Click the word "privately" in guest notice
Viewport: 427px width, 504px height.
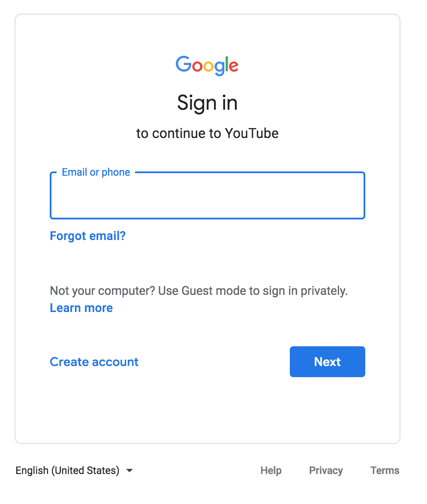coord(324,291)
